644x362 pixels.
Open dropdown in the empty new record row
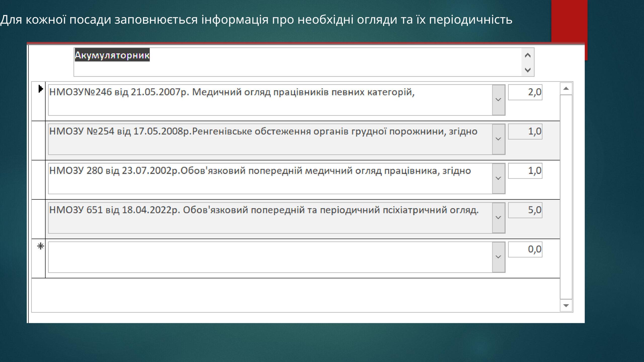point(498,257)
